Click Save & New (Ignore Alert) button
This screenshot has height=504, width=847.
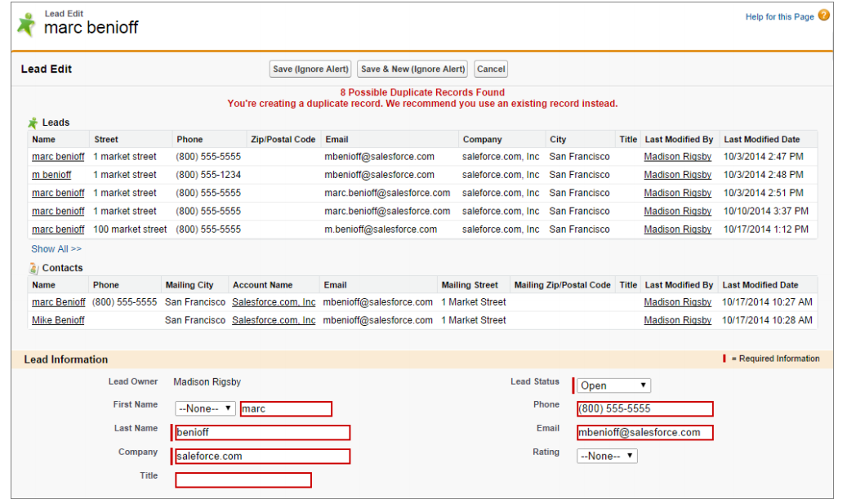tap(412, 69)
